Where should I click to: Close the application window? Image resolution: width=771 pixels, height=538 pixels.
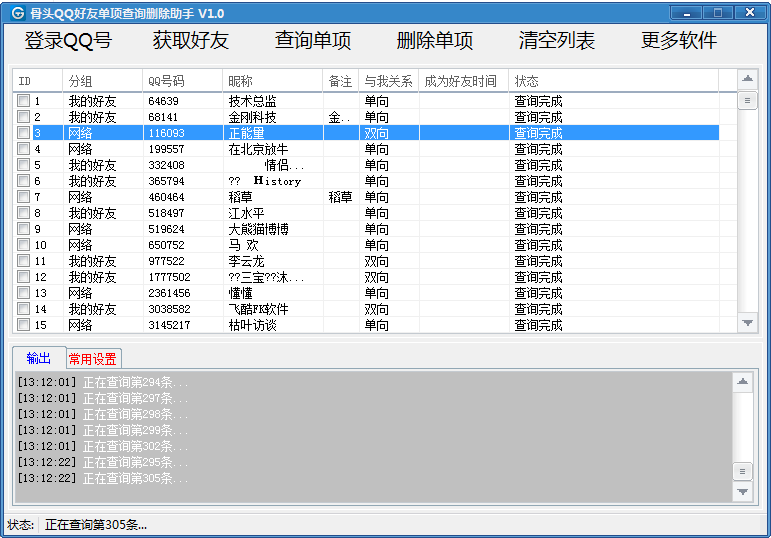(750, 13)
